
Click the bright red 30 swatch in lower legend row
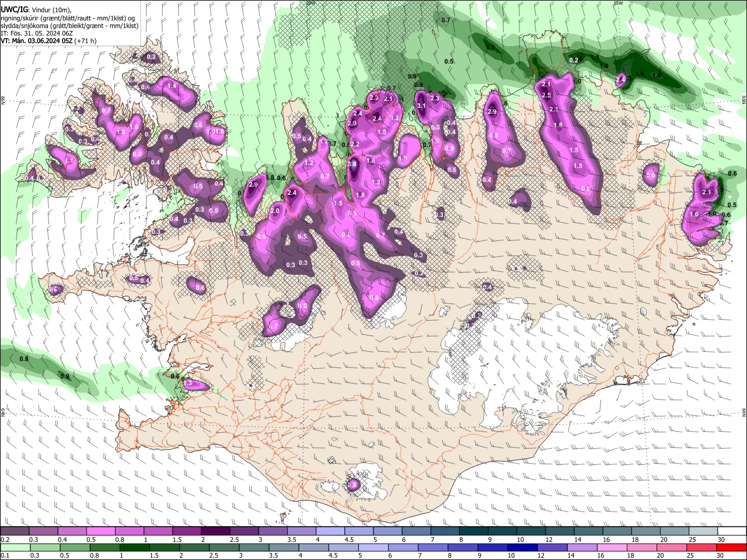pyautogui.click(x=732, y=547)
